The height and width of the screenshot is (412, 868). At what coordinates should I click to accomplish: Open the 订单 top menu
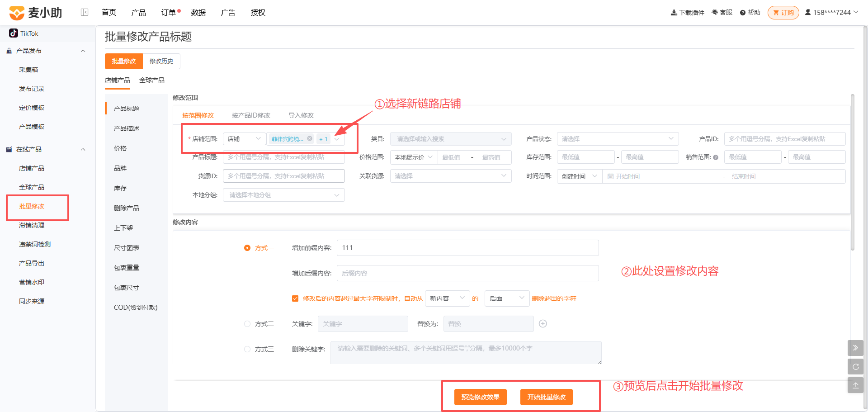pos(169,13)
